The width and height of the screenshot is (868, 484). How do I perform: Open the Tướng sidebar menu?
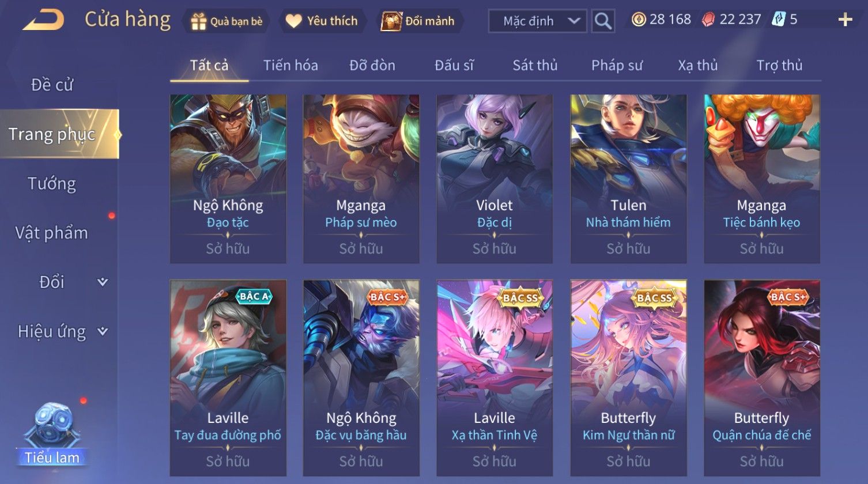[x=52, y=184]
